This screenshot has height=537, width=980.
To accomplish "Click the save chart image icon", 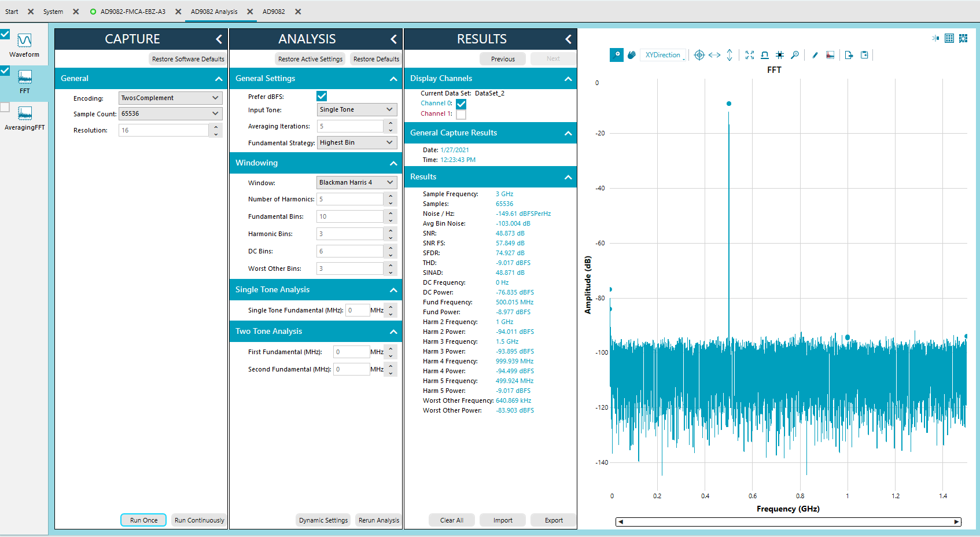I will tap(830, 55).
